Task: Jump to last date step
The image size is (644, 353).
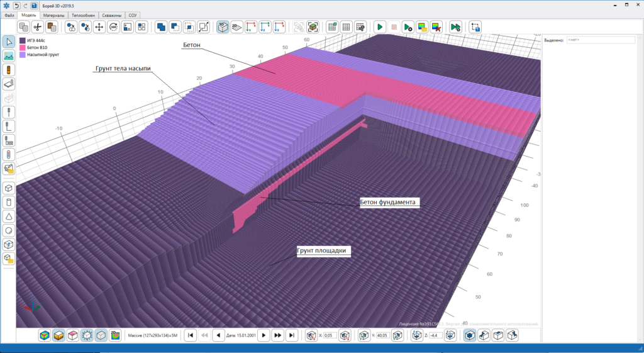Action: 292,335
